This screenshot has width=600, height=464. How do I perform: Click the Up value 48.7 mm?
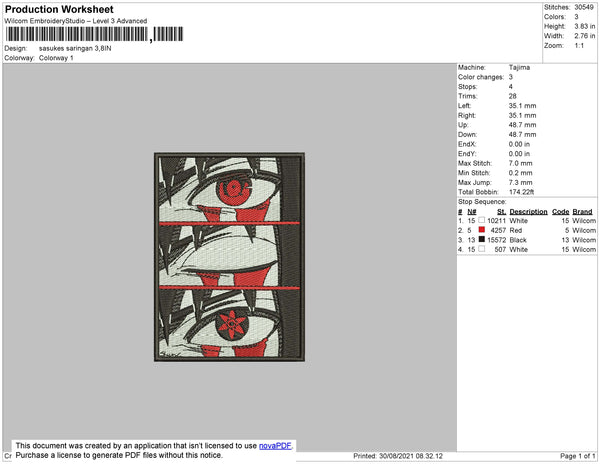(522, 125)
